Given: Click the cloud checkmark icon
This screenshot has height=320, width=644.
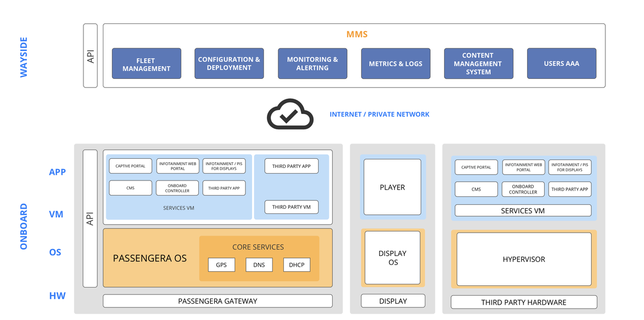Looking at the screenshot, I should point(290,113).
